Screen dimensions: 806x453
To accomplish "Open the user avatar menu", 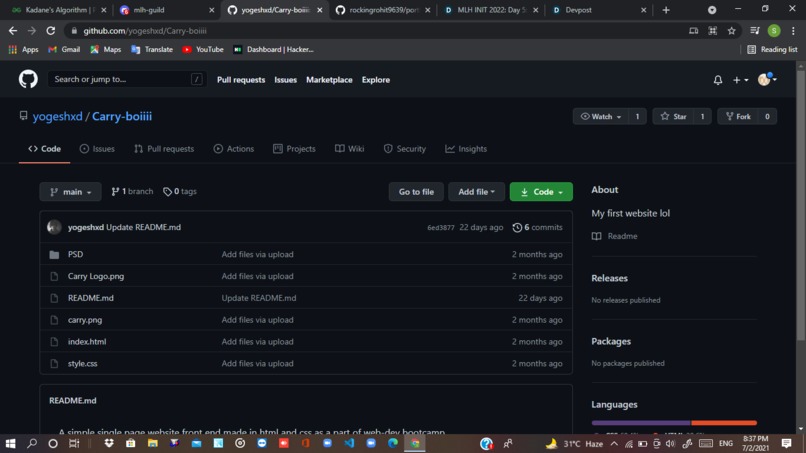I will 767,79.
